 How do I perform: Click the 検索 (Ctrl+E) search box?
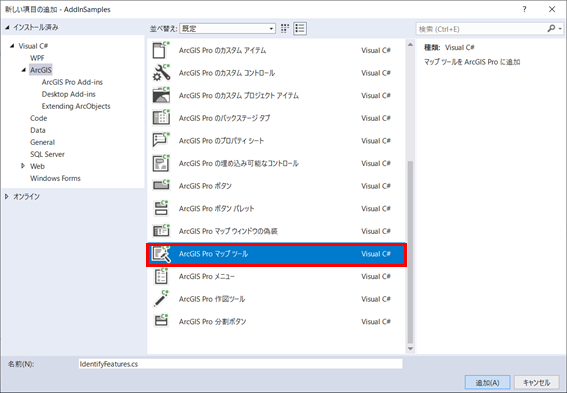(x=481, y=29)
